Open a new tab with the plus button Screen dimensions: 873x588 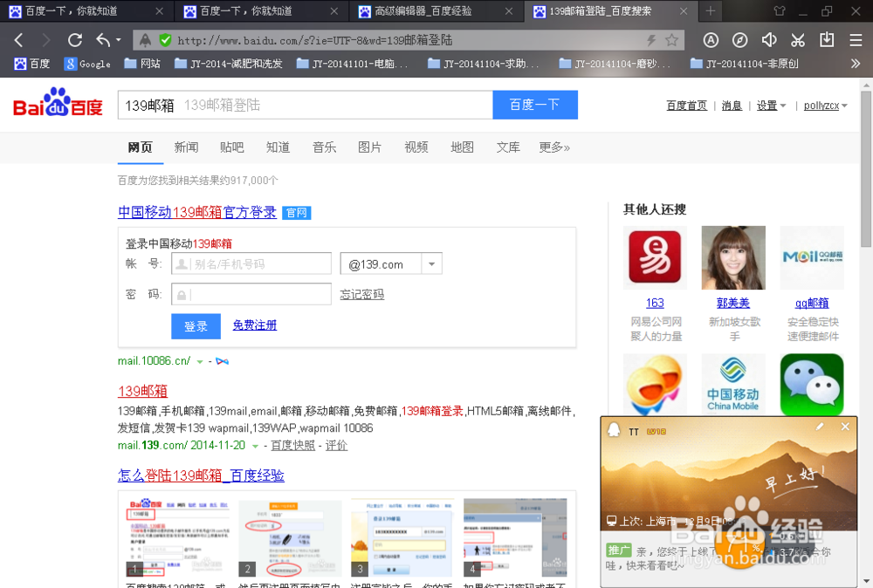711,11
